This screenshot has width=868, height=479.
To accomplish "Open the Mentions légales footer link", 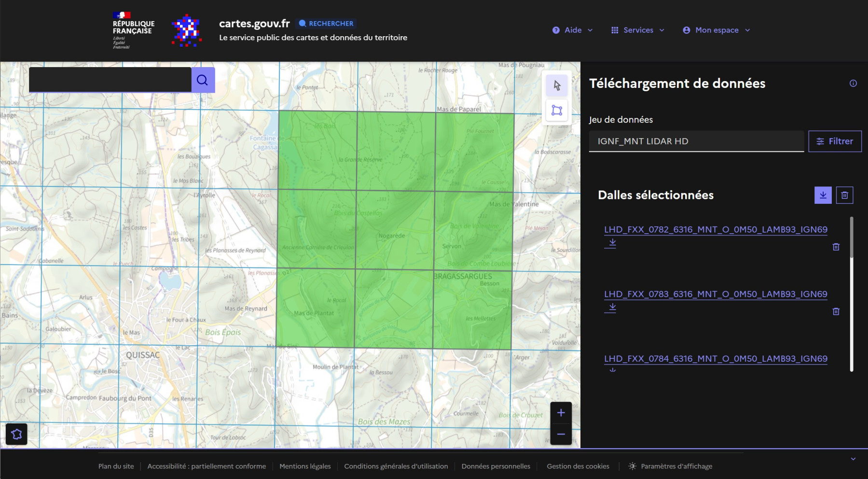I will 305,466.
